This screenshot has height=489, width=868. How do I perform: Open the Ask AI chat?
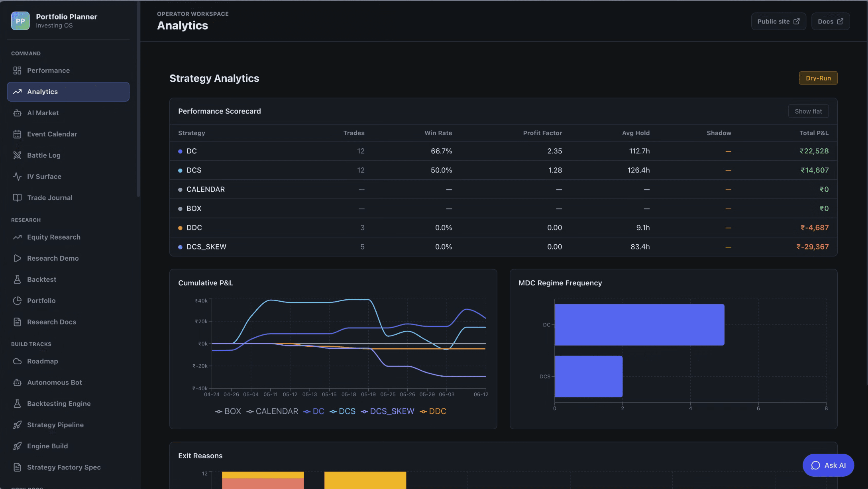[x=828, y=465]
